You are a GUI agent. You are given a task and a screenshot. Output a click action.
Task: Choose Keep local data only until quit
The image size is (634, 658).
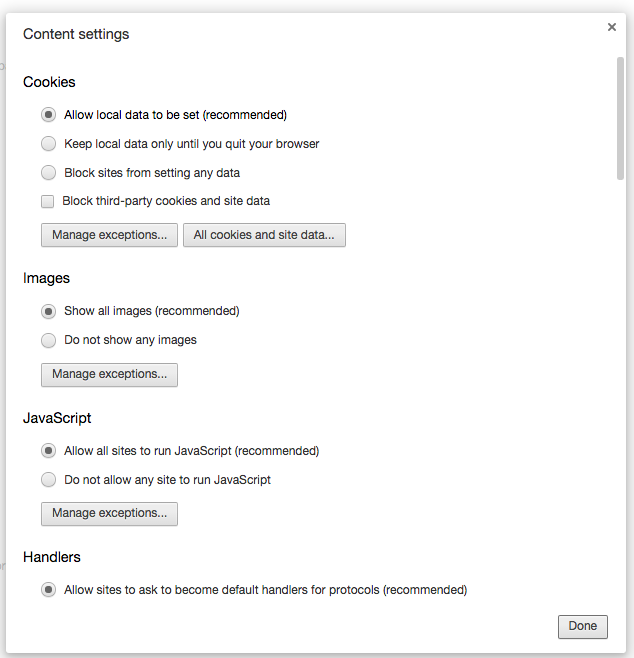48,144
